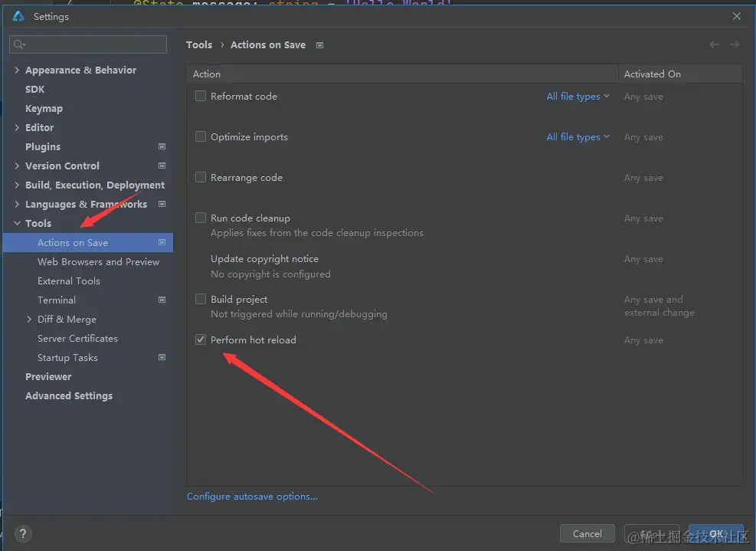Open All file types dropdown for Optimize imports
The width and height of the screenshot is (756, 551).
click(578, 136)
